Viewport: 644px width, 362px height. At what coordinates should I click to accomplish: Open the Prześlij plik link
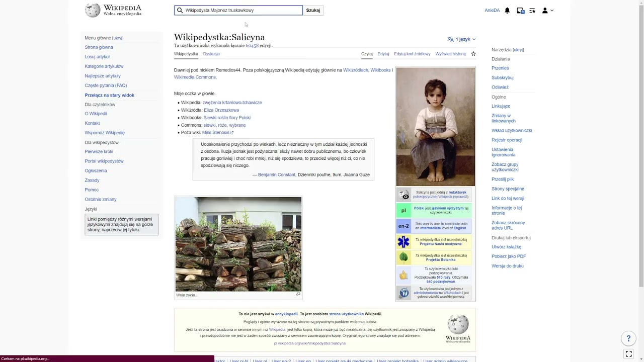point(503,179)
